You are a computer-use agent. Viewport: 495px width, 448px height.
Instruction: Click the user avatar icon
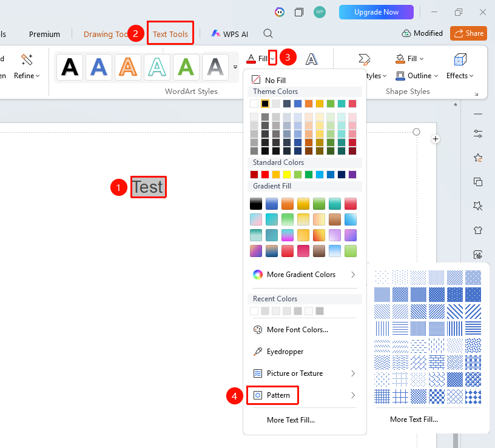click(320, 12)
